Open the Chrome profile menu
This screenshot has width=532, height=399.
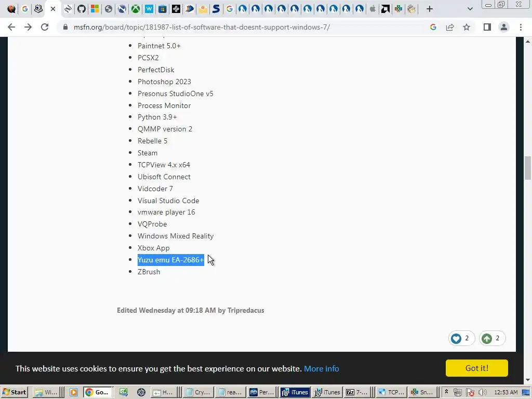pos(504,27)
